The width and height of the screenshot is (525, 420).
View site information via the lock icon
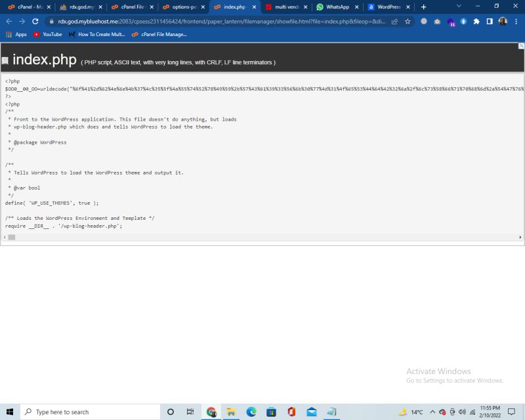[x=52, y=21]
